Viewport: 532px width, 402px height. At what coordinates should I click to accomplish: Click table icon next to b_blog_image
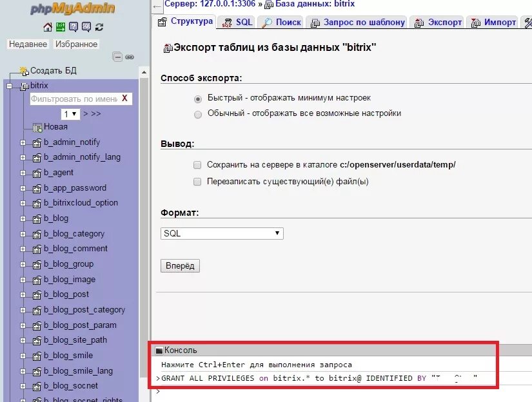[37, 280]
